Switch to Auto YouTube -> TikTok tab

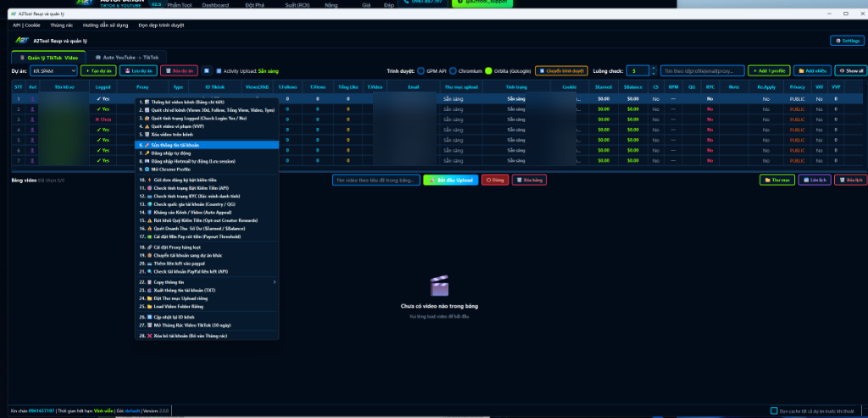[x=127, y=57]
